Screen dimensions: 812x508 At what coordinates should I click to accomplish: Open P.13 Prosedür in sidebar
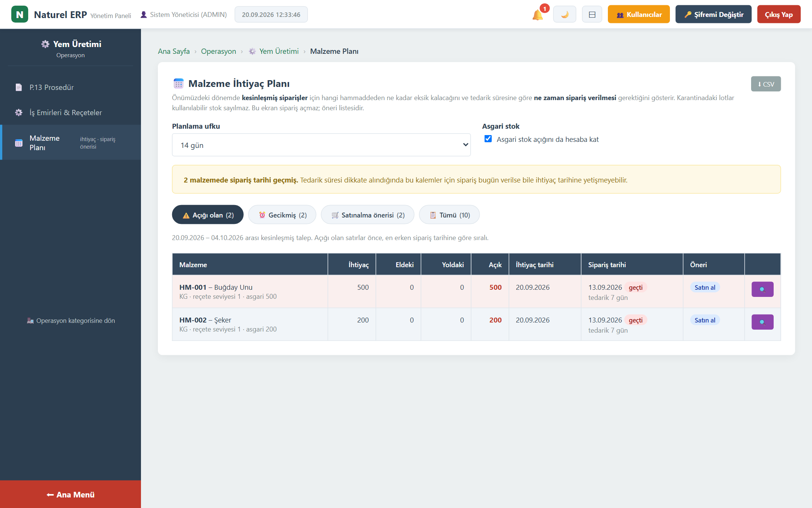[71, 87]
